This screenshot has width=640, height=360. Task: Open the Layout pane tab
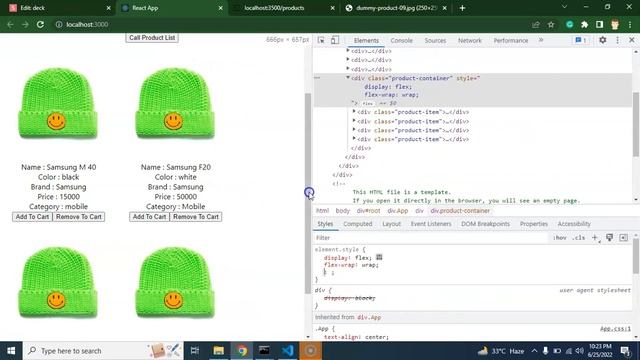[x=391, y=224]
